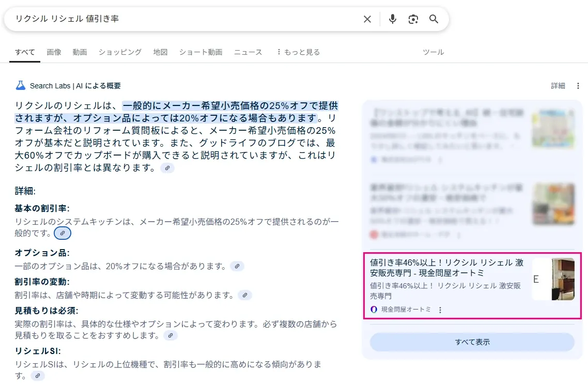Activate voice search with the microphone icon
Viewport: 588px width, 385px height.
(392, 19)
